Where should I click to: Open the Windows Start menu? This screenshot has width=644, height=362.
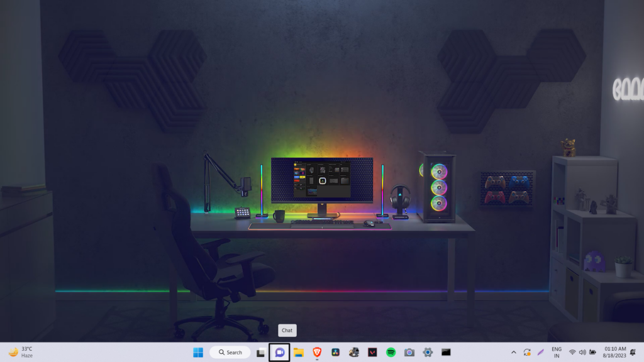pyautogui.click(x=198, y=353)
